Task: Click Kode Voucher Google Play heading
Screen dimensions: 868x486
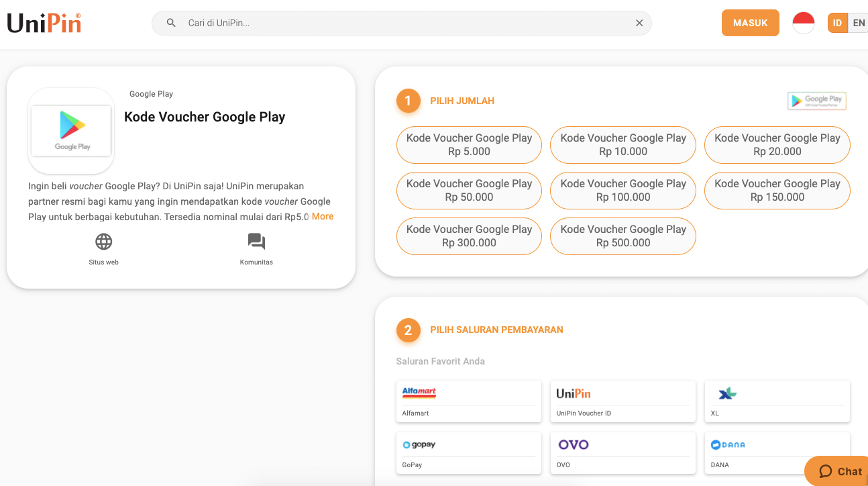Action: (205, 117)
